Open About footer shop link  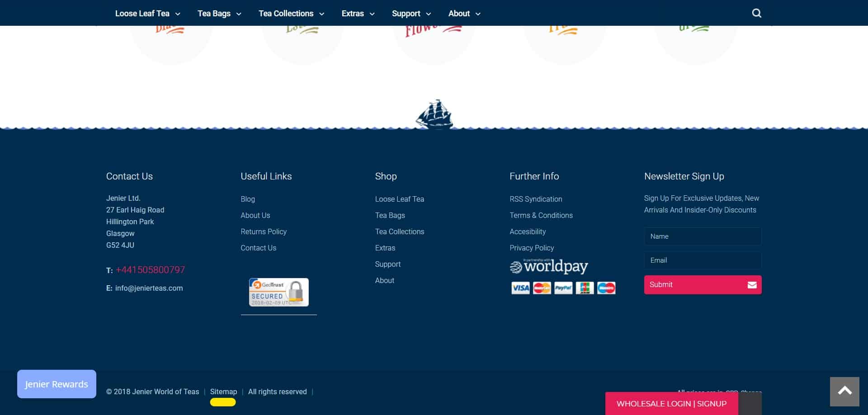[x=384, y=281]
